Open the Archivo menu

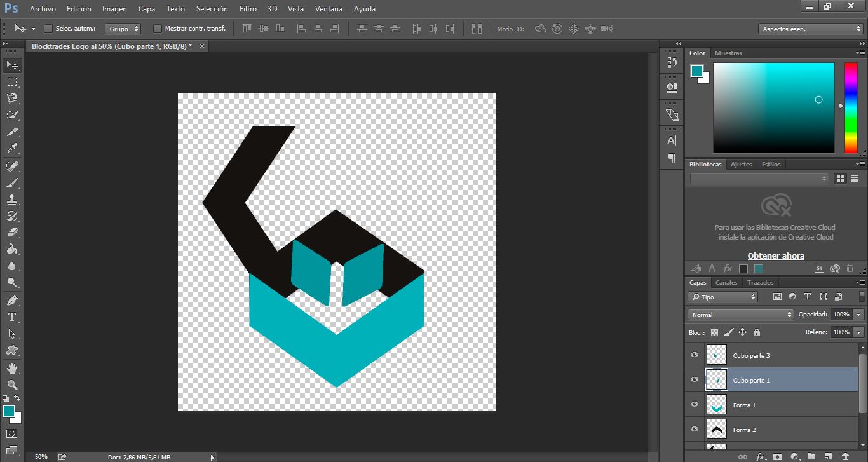click(x=43, y=9)
